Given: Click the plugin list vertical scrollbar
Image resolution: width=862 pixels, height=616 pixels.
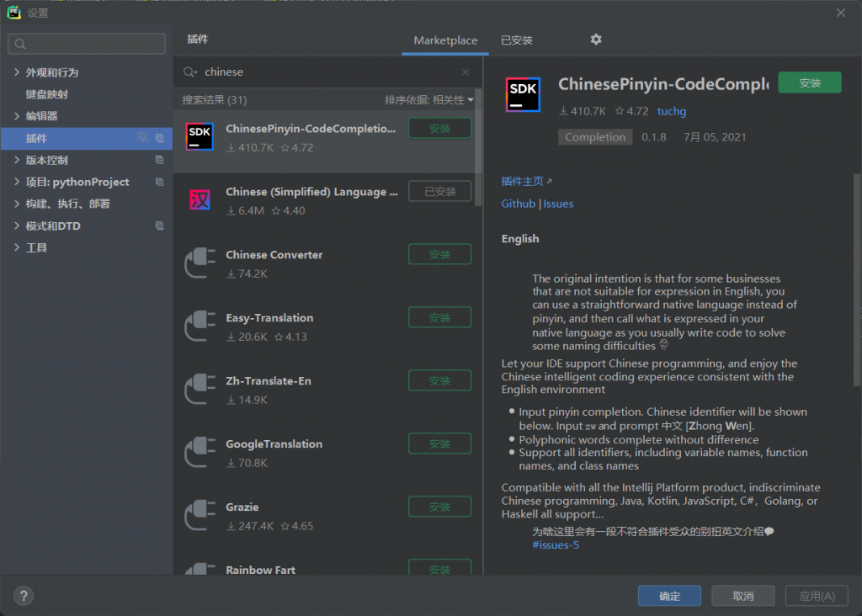Looking at the screenshot, I should (478, 146).
